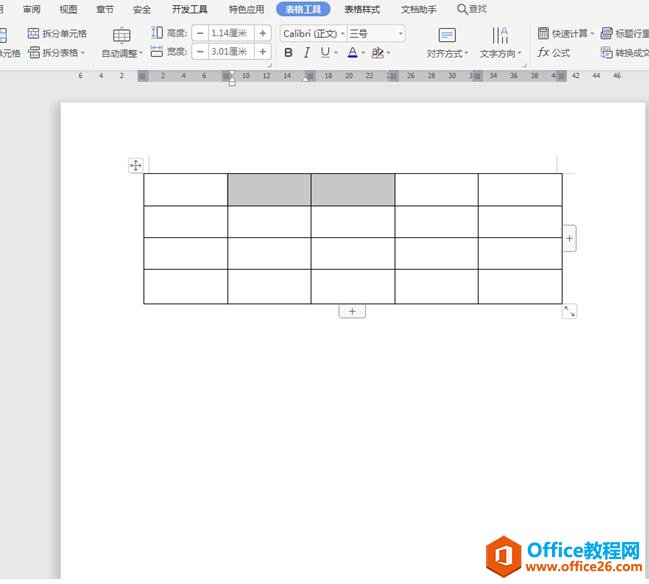Viewport: 649px width, 584px height.
Task: Select the Table Tools (表格工具) tab
Action: [303, 9]
